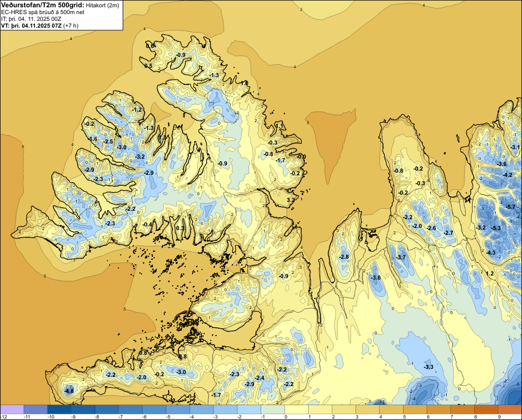522x420 pixels.
Task: Click the lavender legend swatch between -12 and -11
Action: 12,410
